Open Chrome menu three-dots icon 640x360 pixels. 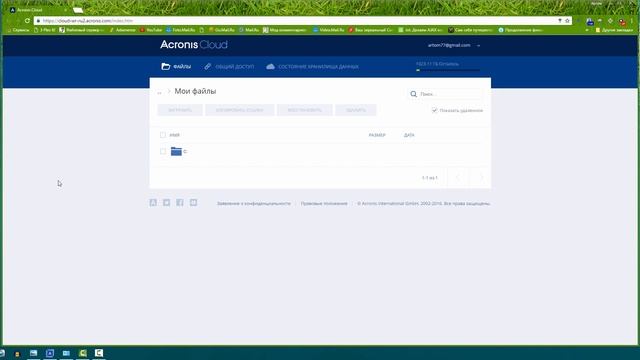tap(632, 20)
